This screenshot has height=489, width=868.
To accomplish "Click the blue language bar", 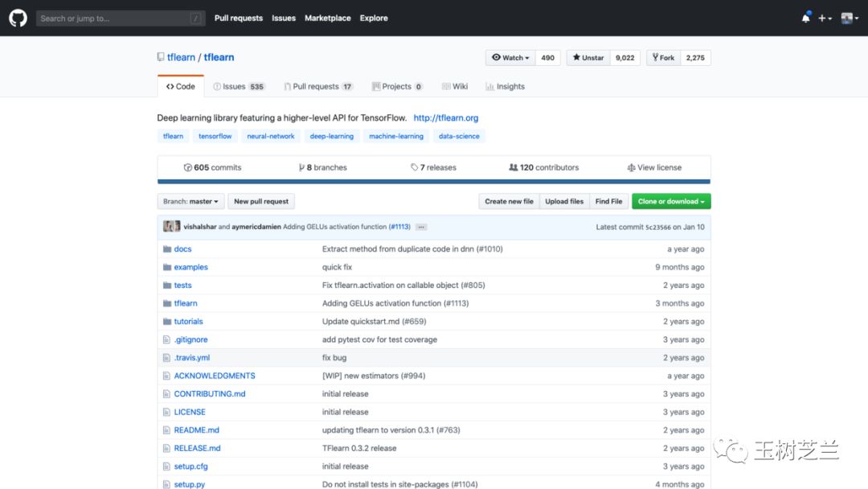I will [x=434, y=181].
